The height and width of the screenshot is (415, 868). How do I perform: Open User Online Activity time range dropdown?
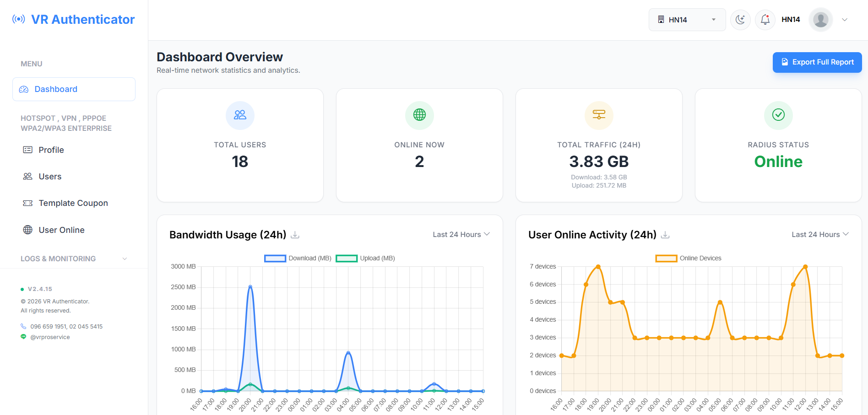820,234
